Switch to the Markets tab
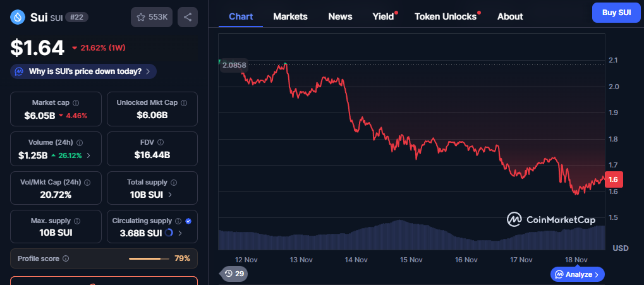The width and height of the screenshot is (644, 285). (x=290, y=16)
